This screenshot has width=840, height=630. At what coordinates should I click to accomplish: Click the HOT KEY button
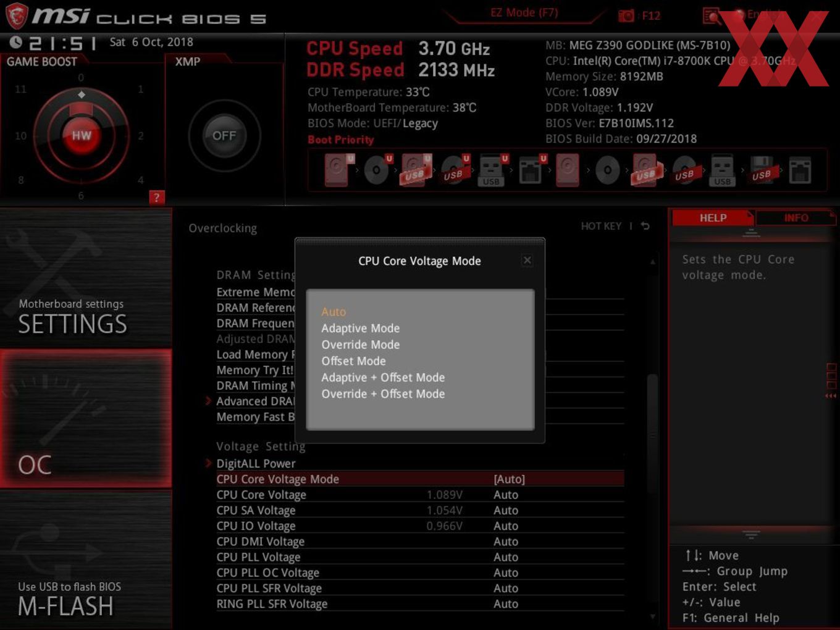[601, 226]
